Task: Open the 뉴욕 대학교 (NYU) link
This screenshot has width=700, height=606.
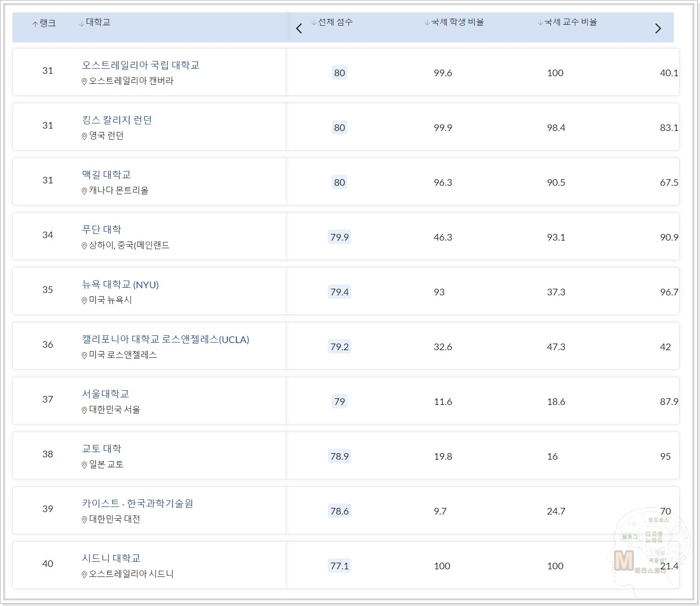Action: click(x=120, y=284)
